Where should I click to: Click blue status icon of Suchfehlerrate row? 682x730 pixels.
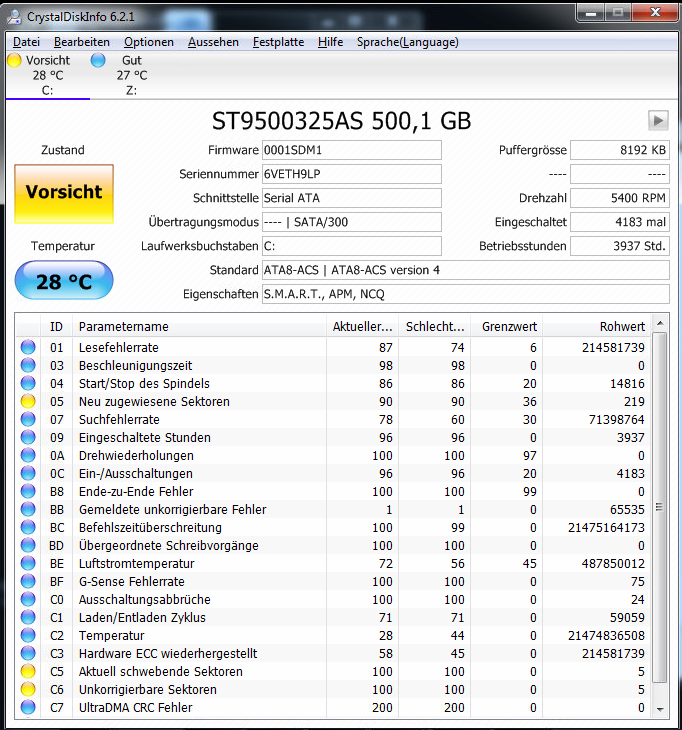[x=28, y=419]
